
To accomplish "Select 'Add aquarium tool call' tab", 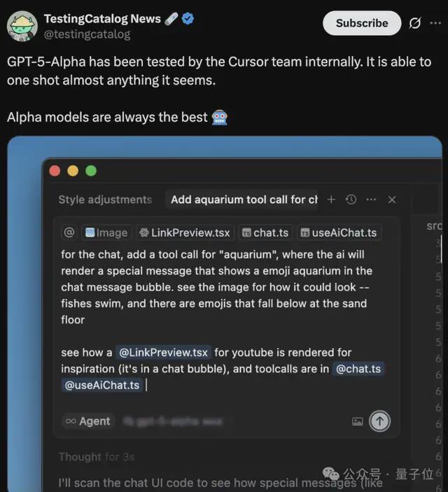I will 244,199.
